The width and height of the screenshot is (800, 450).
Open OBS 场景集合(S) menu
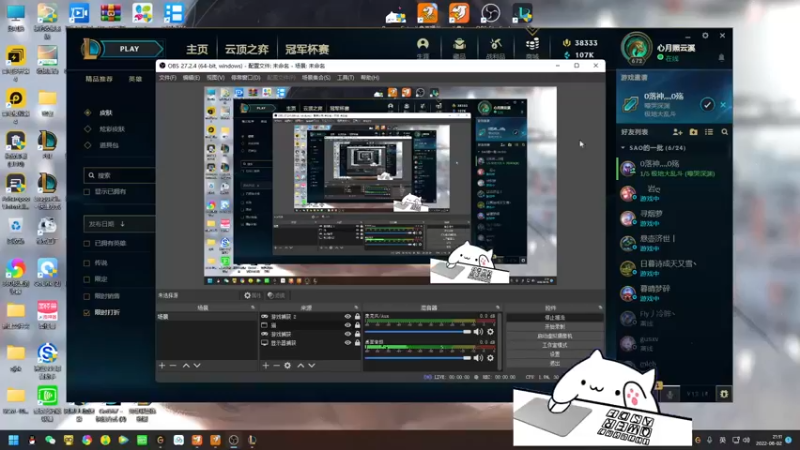tap(316, 78)
